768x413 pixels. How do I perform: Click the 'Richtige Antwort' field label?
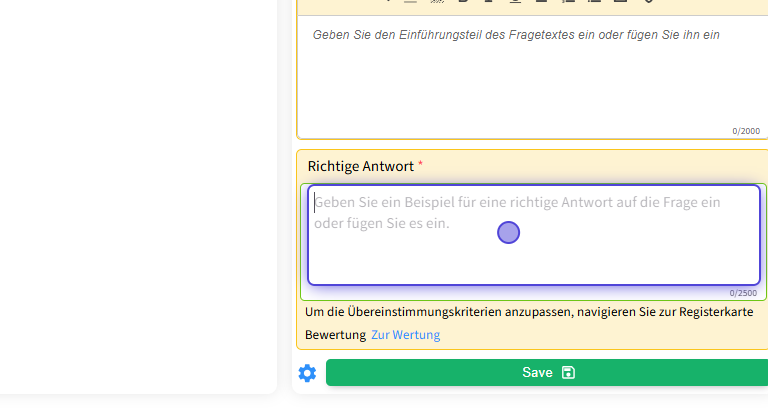pyautogui.click(x=360, y=166)
